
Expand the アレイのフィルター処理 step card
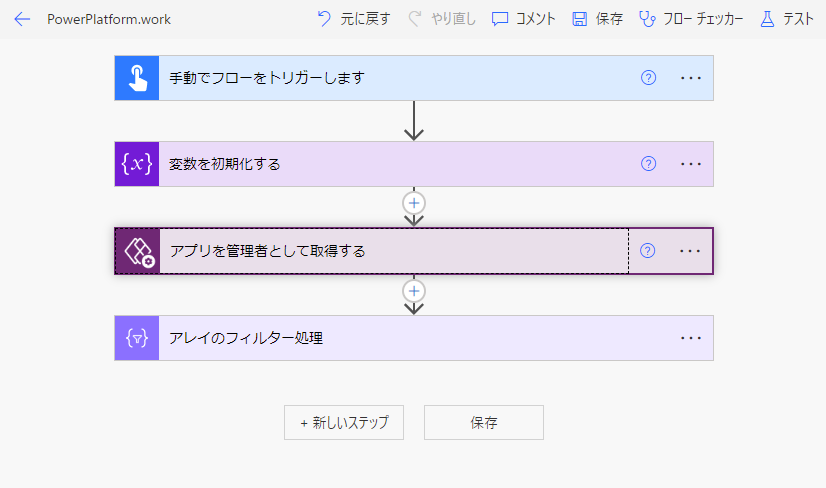414,338
